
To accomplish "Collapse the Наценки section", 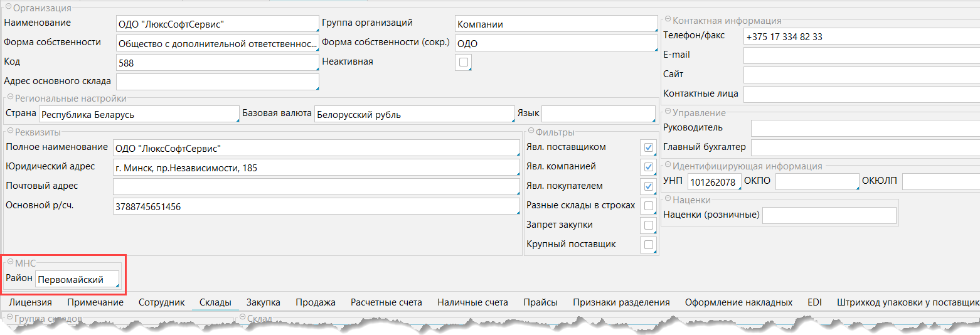I will [668, 199].
